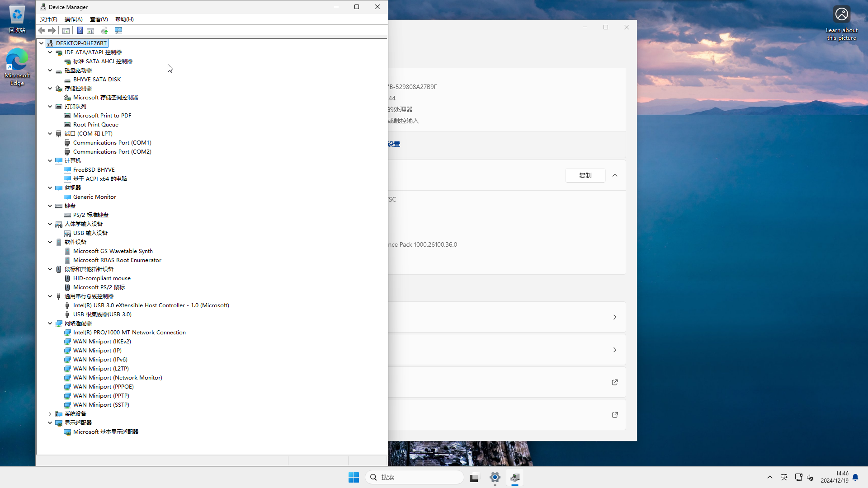Select Intel(R) USB 3.0 eXtensible Host Controller
This screenshot has height=488, width=868.
(x=151, y=305)
